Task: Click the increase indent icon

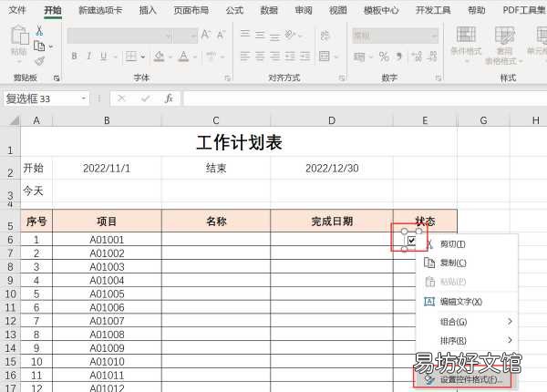Action: 304,56
